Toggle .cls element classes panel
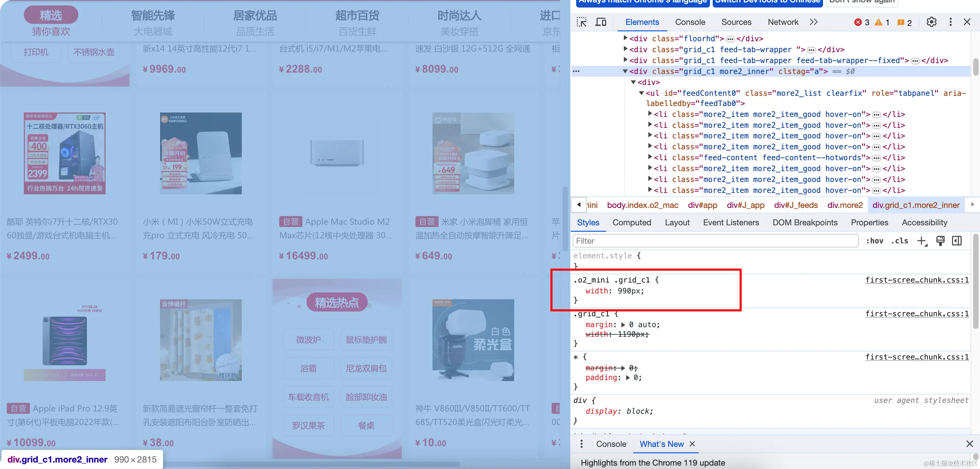 point(899,241)
